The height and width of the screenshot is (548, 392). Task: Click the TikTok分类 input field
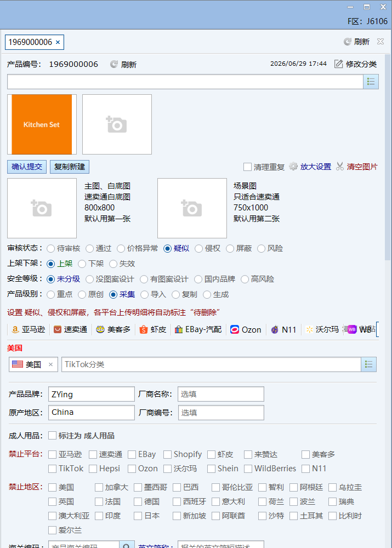tap(211, 364)
